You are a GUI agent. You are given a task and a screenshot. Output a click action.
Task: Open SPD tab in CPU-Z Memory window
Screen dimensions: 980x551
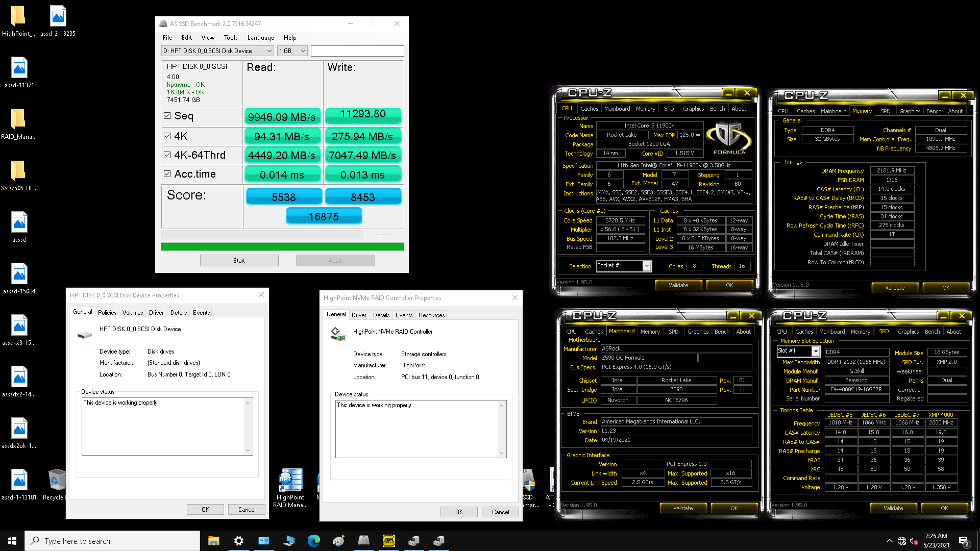click(885, 111)
